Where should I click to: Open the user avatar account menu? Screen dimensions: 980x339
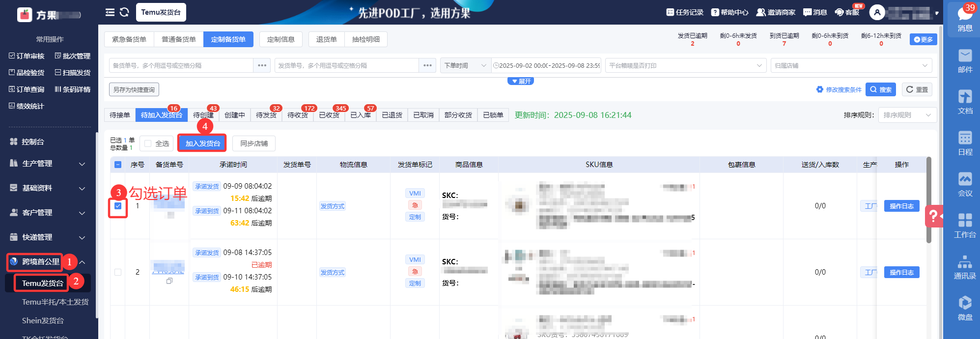coord(877,12)
